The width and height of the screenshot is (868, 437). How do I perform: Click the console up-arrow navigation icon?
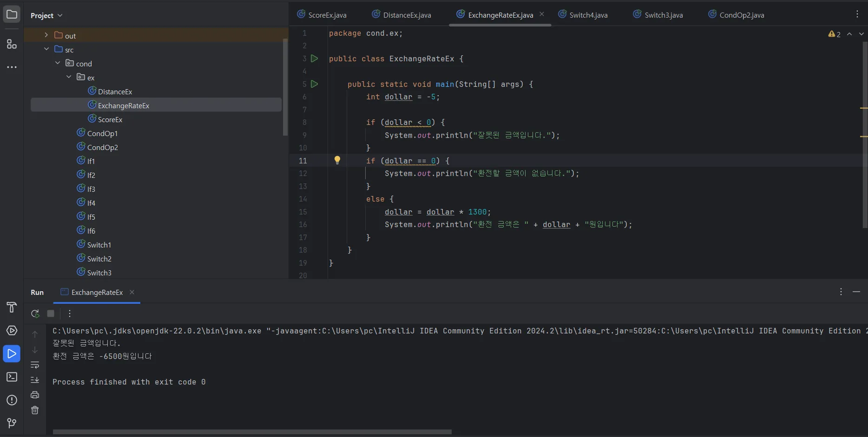[x=35, y=334]
